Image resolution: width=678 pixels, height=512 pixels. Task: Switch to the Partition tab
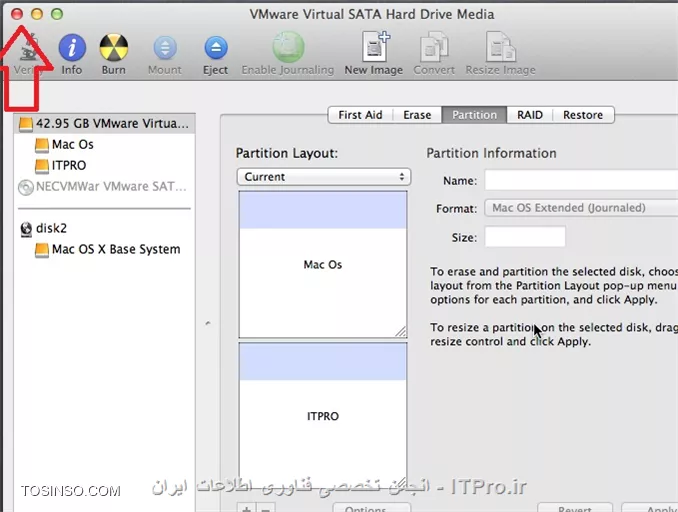474,115
